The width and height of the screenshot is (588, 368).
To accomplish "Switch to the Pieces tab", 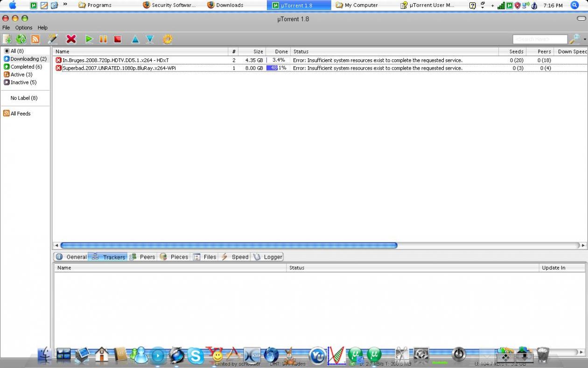I will click(x=174, y=257).
